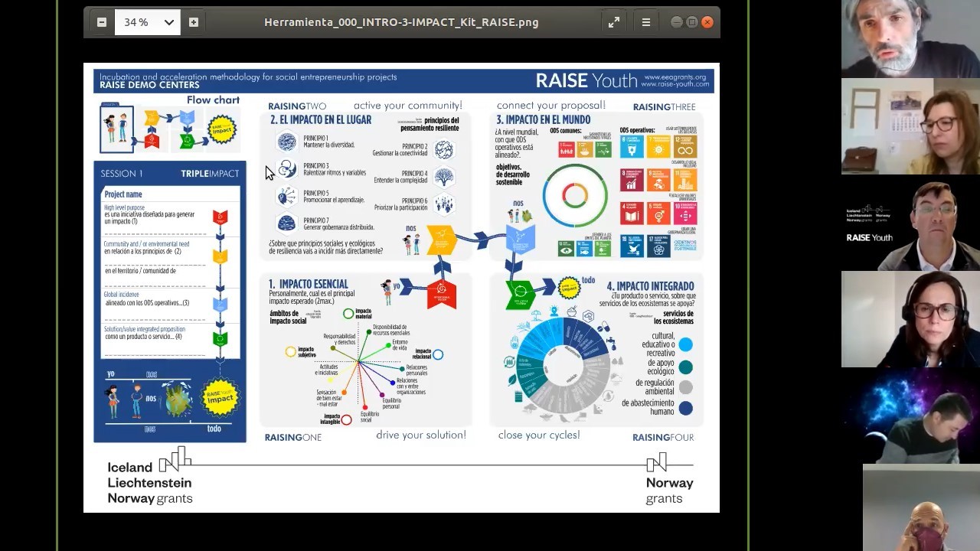Click the Principio 2 'Gestionar la conectividad' icon
This screenshot has height=551, width=980.
pyautogui.click(x=444, y=150)
